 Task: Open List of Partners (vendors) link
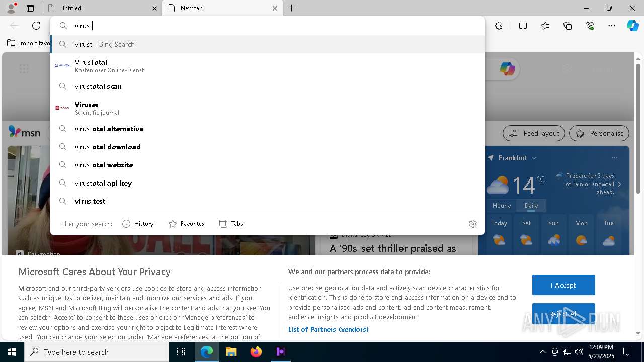click(329, 329)
